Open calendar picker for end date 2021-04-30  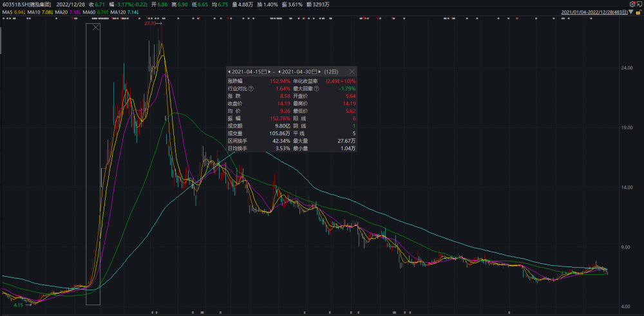click(x=314, y=72)
